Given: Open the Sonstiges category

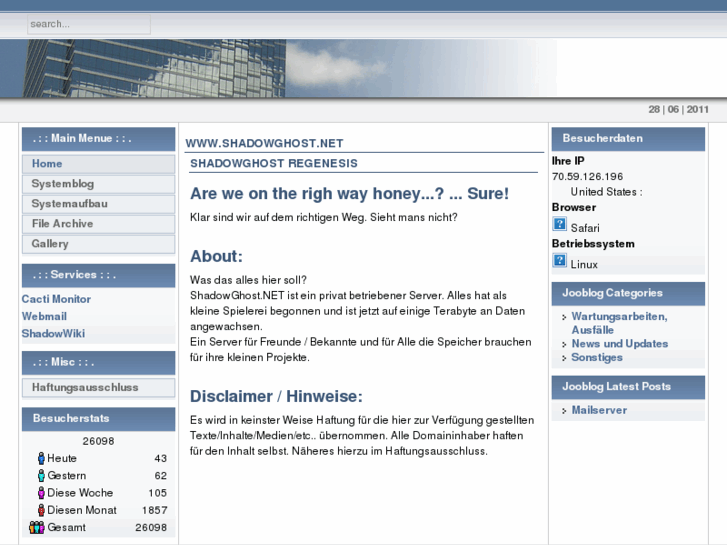Looking at the screenshot, I should pos(597,358).
